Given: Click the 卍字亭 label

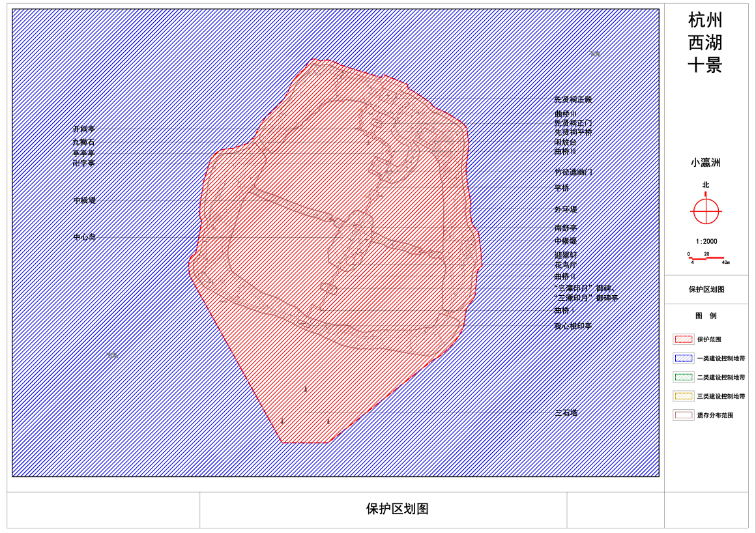Looking at the screenshot, I should pyautogui.click(x=83, y=164).
